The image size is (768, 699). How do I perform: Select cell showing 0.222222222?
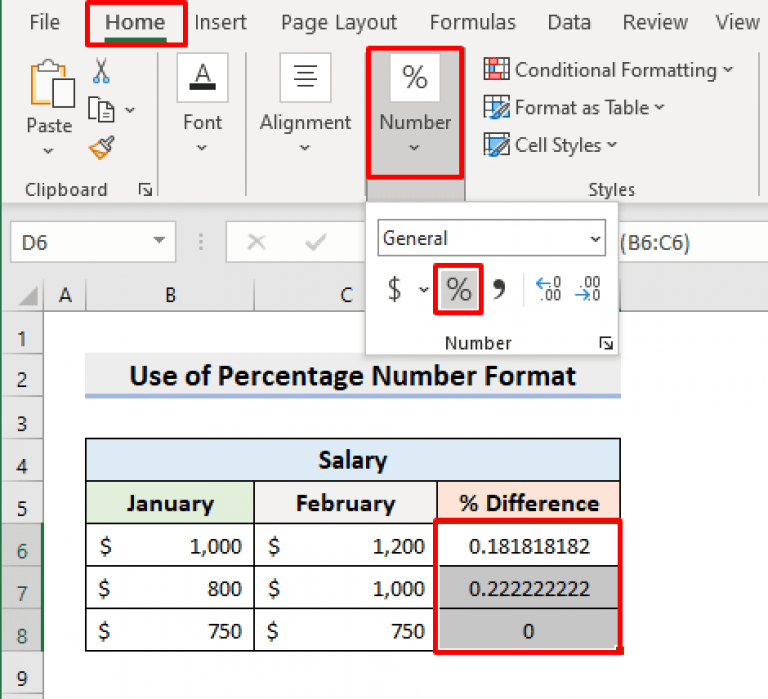tap(528, 588)
